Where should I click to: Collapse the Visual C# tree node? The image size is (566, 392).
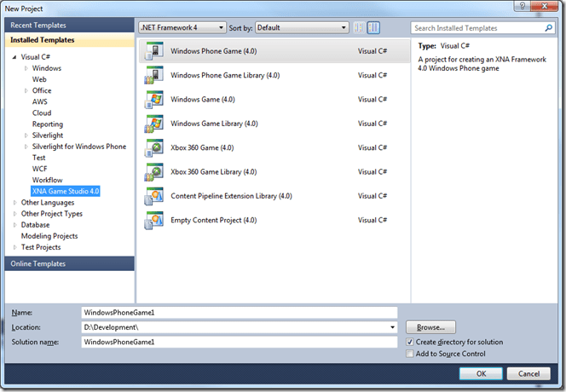[14, 57]
